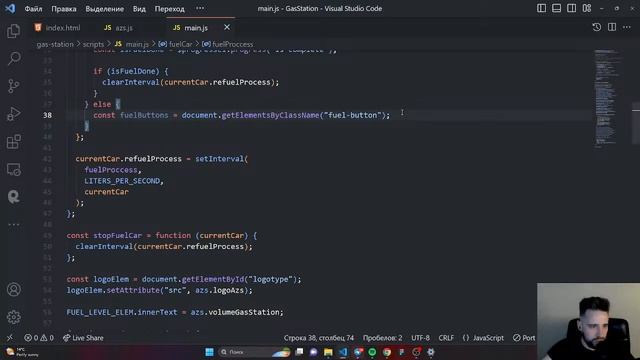The height and width of the screenshot is (360, 640).
Task: Open the Файл menu
Action: click(x=33, y=9)
